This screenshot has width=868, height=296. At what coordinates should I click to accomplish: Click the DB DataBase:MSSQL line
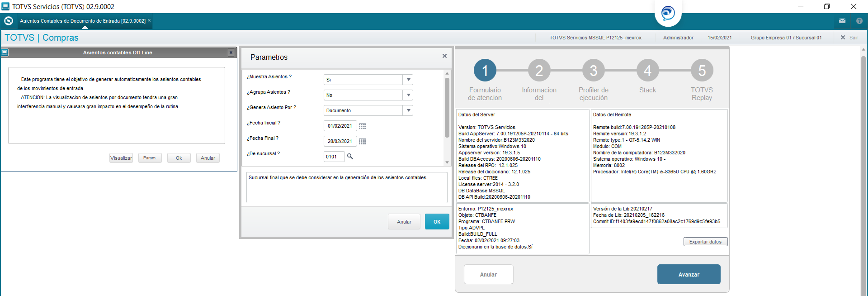pos(481,191)
